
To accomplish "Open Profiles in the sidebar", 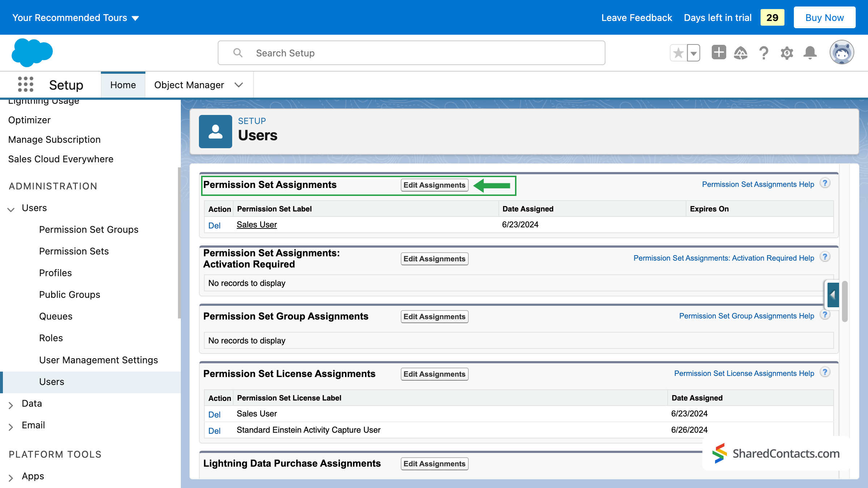I will [55, 273].
